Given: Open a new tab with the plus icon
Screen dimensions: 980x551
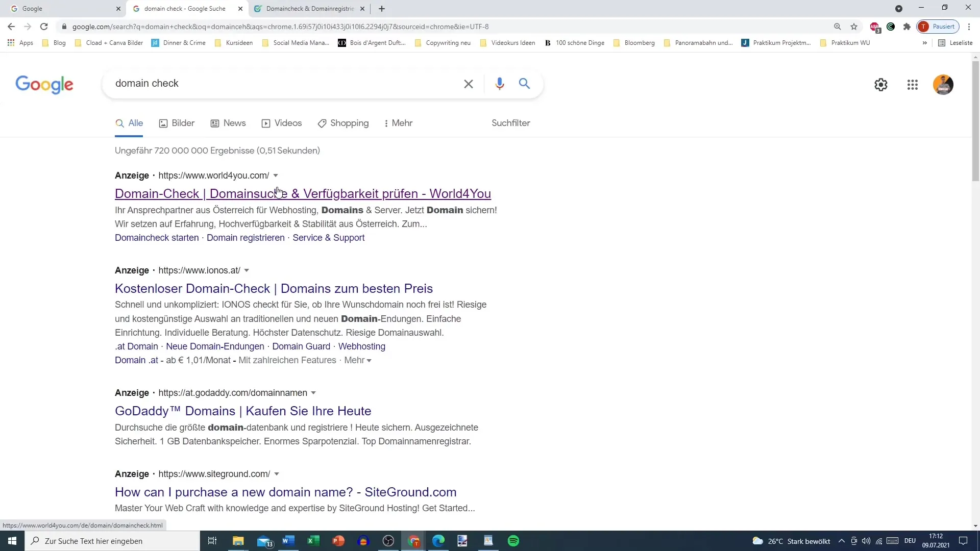Looking at the screenshot, I should 382,9.
